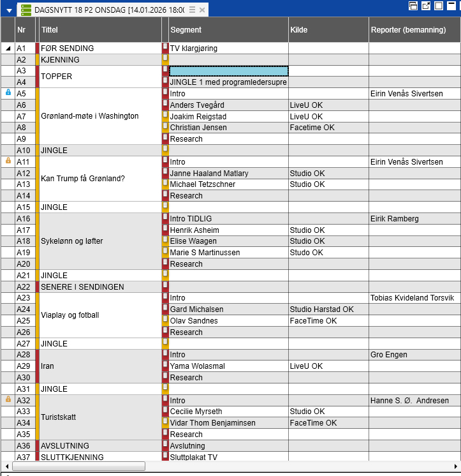
Task: Click the rundown icon in the DAGSNYTT tab
Action: [26, 10]
